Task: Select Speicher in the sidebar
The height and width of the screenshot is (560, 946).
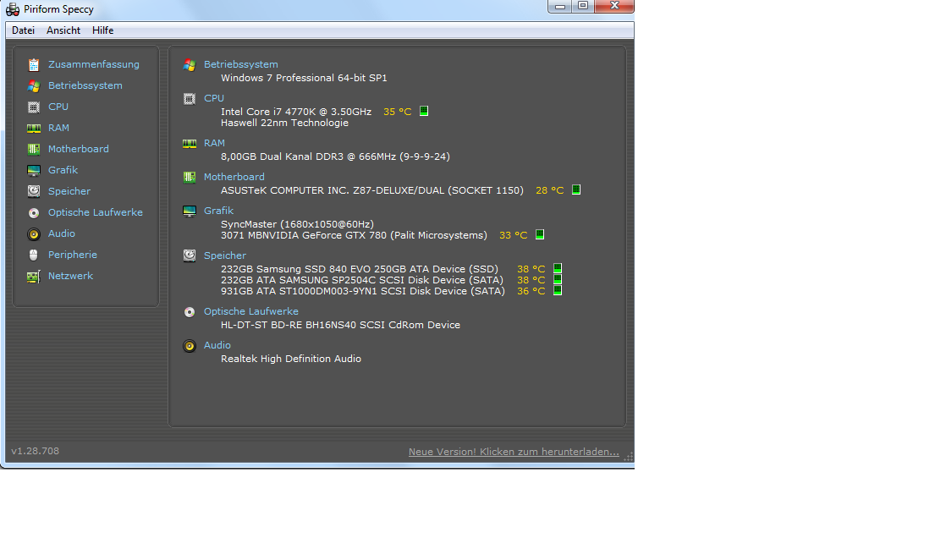Action: pyautogui.click(x=69, y=190)
